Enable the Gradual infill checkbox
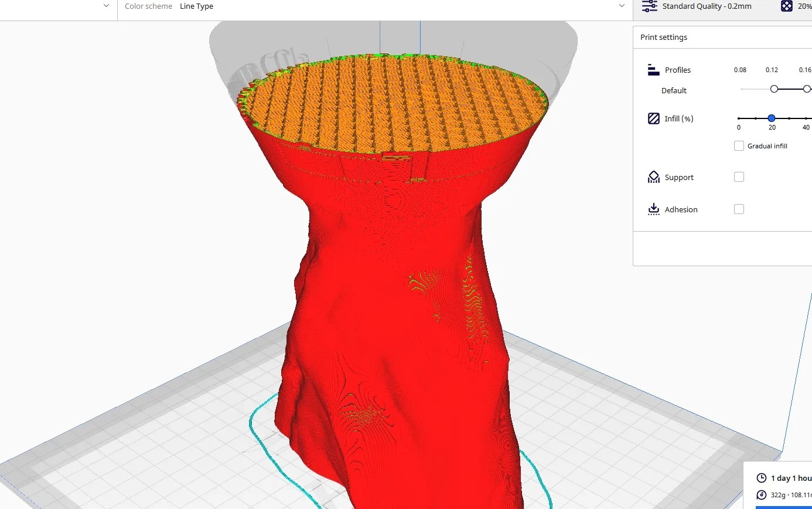The image size is (812, 509). (x=739, y=145)
